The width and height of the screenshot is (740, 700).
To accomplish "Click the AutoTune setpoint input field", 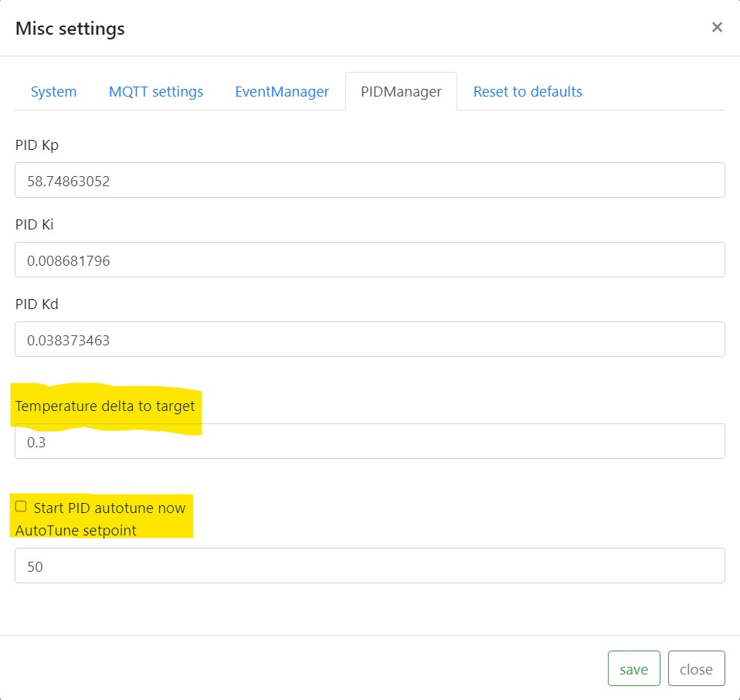I will pos(369,566).
